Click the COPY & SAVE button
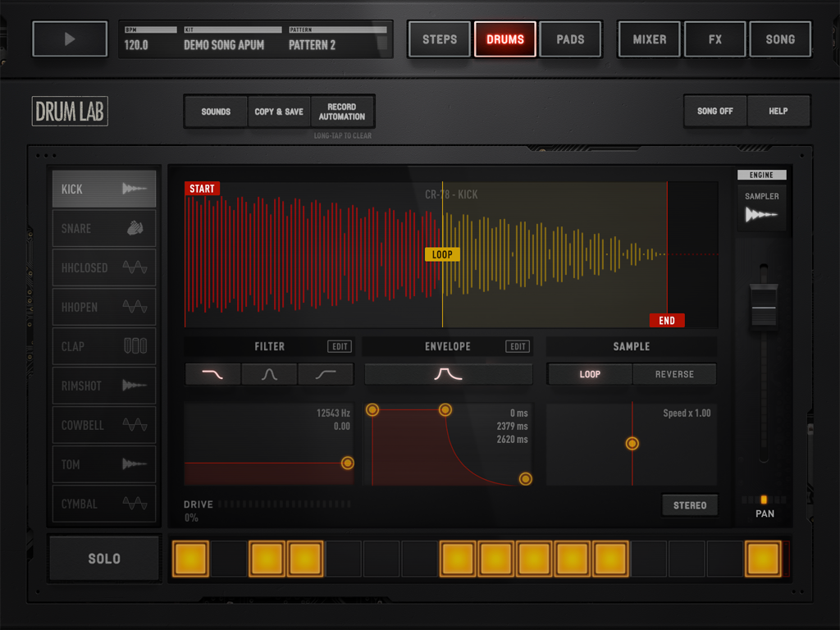 click(x=279, y=111)
